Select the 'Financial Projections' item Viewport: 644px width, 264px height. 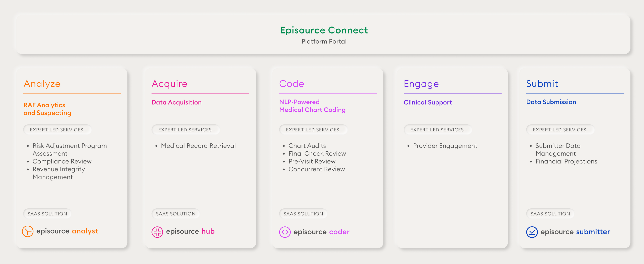pyautogui.click(x=566, y=161)
